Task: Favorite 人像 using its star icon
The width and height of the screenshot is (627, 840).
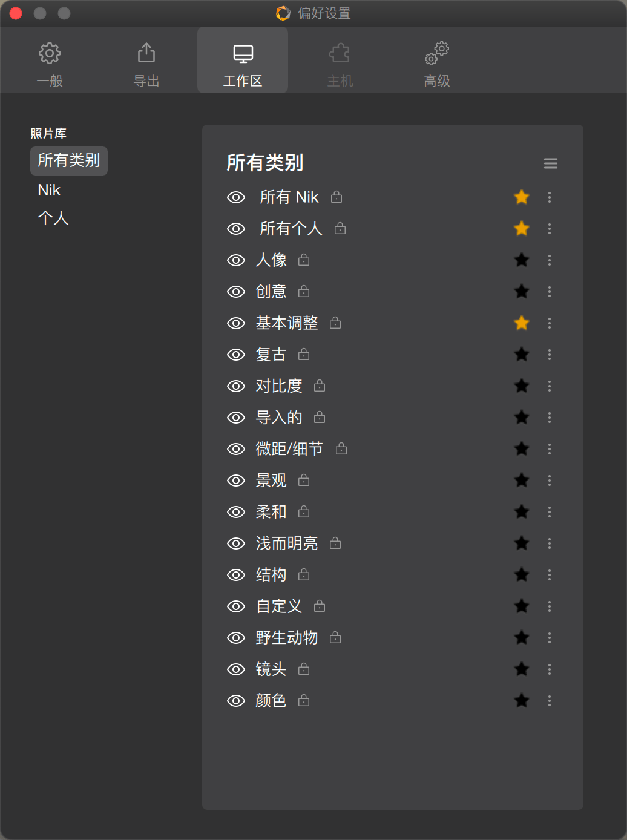Action: [x=521, y=260]
